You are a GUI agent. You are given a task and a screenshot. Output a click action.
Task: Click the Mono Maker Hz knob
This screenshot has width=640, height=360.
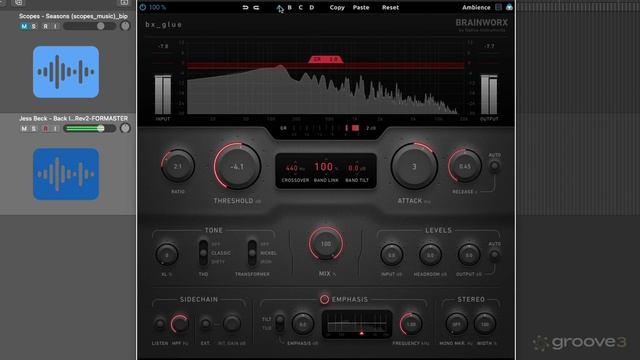point(456,324)
